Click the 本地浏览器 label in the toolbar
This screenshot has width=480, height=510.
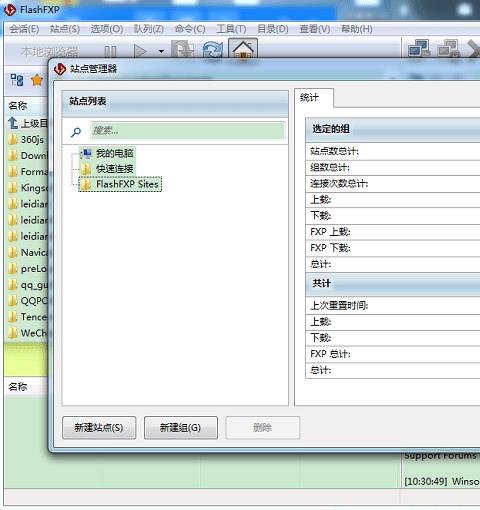[x=50, y=52]
